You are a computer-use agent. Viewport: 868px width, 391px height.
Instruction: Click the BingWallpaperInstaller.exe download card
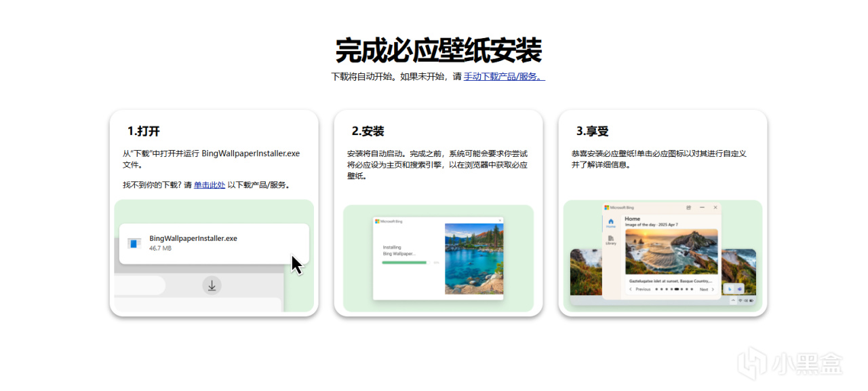point(214,244)
